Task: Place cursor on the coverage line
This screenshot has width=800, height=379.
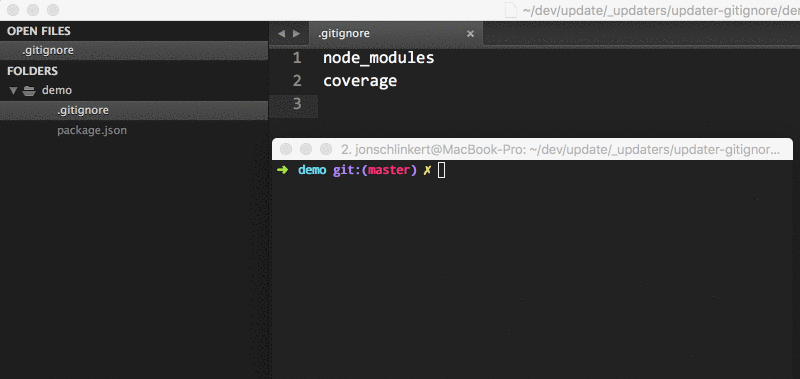Action: [360, 81]
